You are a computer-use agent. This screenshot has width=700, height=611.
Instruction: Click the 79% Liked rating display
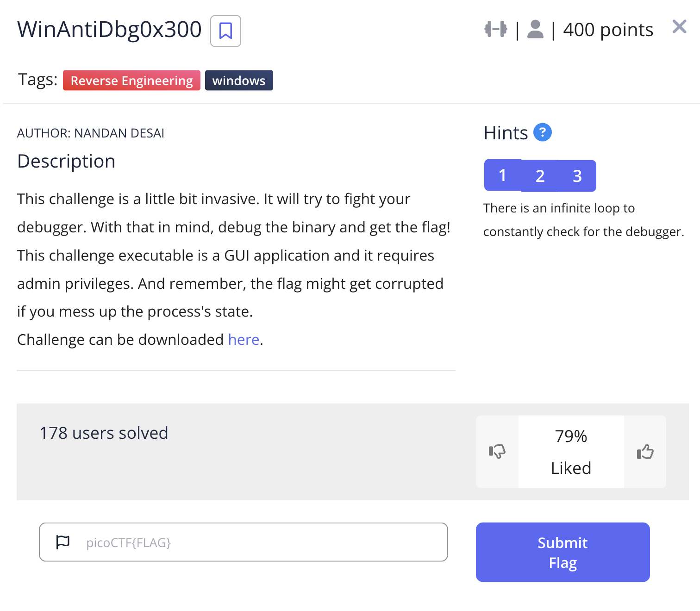click(571, 452)
